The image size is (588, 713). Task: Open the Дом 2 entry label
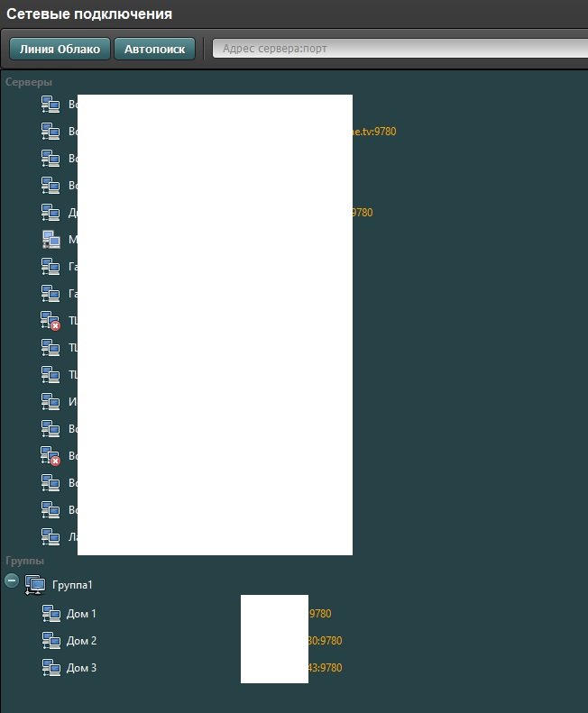click(x=81, y=641)
